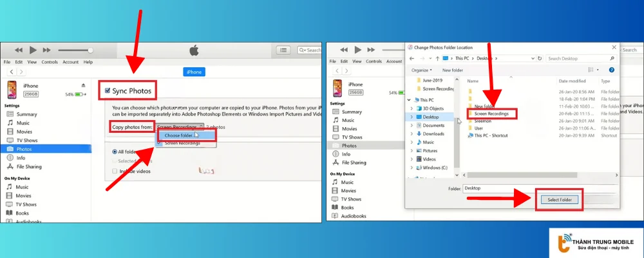The image size is (644, 258).
Task: Click the list view icon near Search
Action: [x=283, y=50]
